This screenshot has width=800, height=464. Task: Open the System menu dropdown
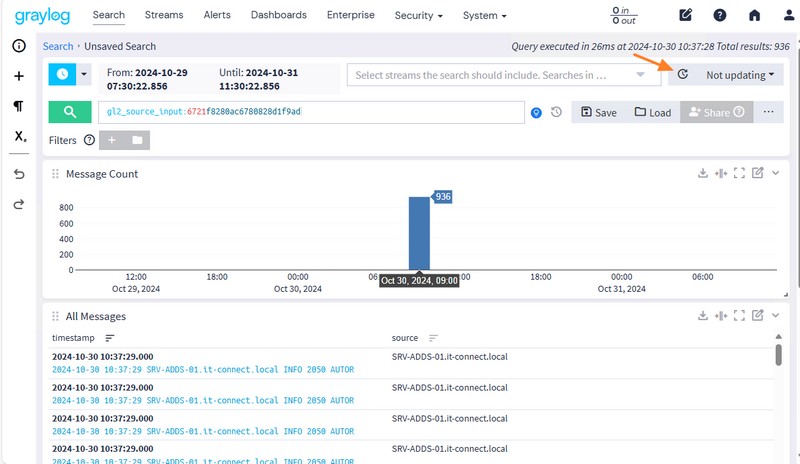pos(485,16)
